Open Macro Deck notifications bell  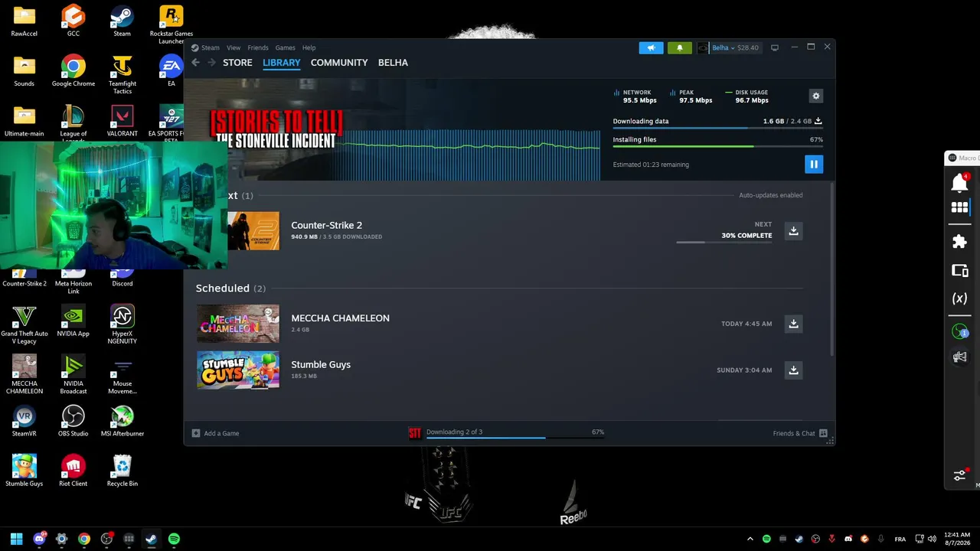coord(959,182)
